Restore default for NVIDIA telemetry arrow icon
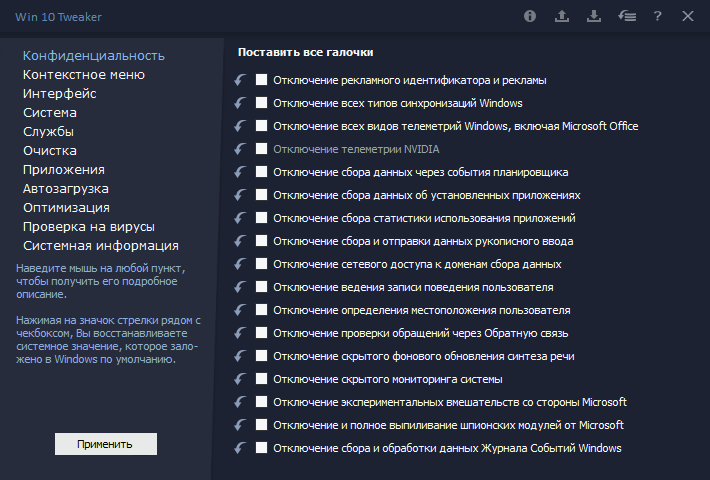The image size is (710, 480). (240, 149)
